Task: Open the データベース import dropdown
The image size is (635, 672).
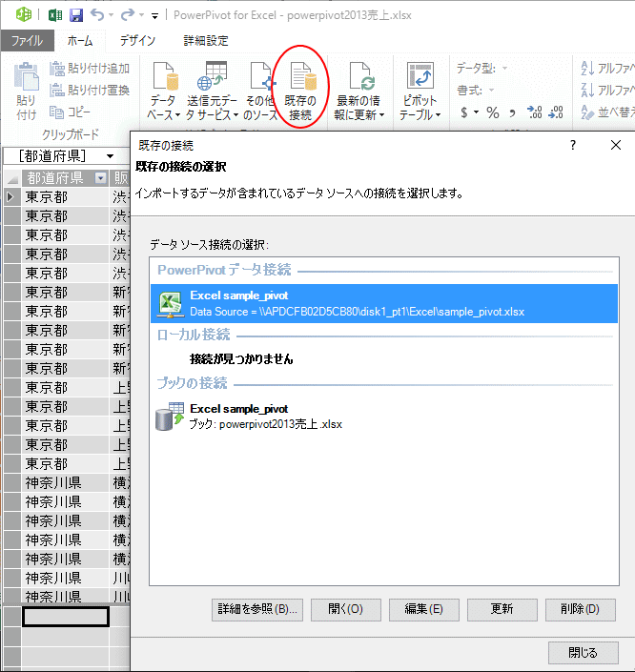Action: [163, 91]
